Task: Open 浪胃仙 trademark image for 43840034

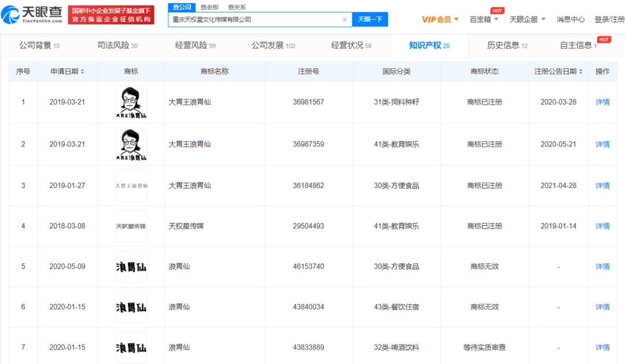Action: pyautogui.click(x=131, y=307)
